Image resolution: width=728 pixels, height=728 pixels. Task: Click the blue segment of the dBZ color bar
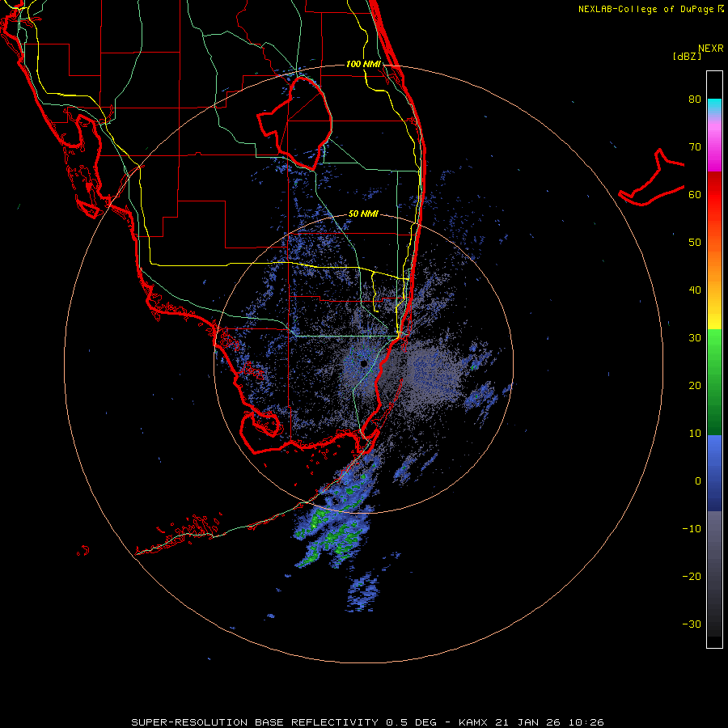pos(714,473)
